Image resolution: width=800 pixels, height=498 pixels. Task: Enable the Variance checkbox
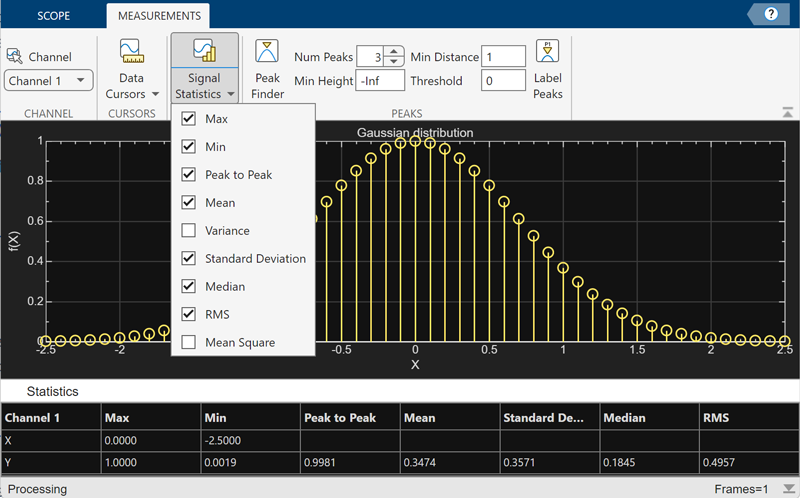(188, 231)
